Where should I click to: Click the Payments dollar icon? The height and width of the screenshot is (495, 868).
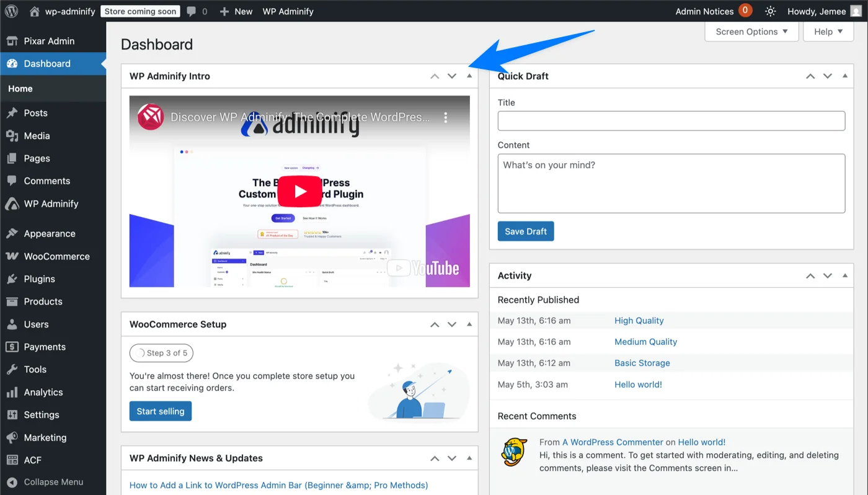pos(12,347)
